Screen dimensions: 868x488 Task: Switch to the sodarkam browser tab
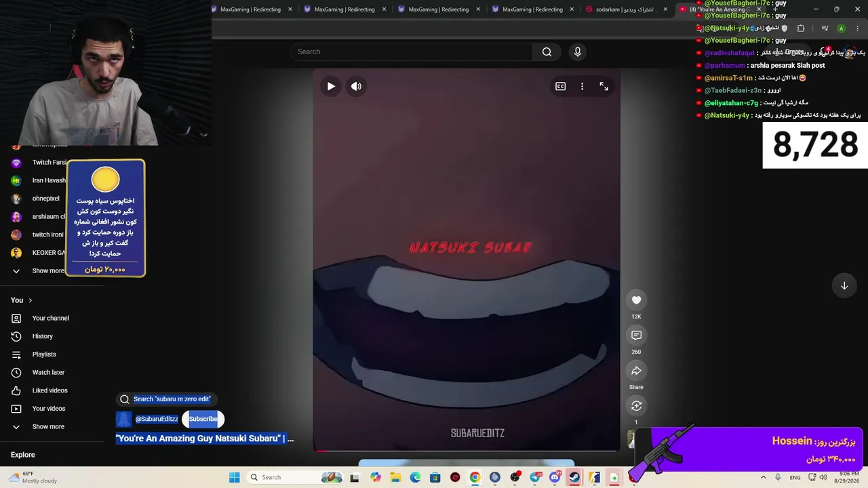click(x=627, y=9)
